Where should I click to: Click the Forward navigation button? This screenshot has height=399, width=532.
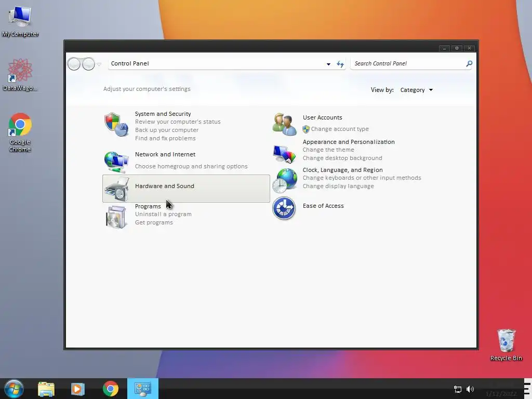(x=88, y=64)
